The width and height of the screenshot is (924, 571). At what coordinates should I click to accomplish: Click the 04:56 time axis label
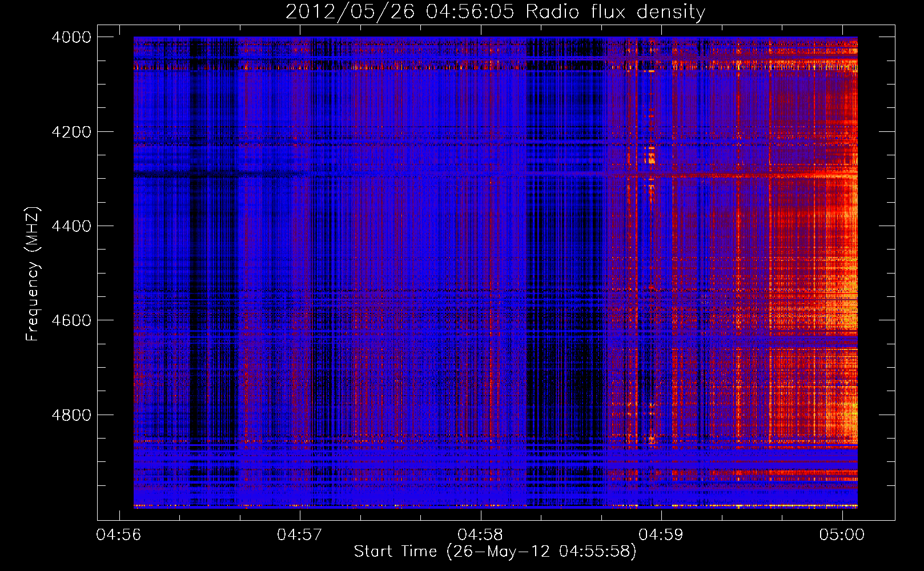(x=119, y=535)
